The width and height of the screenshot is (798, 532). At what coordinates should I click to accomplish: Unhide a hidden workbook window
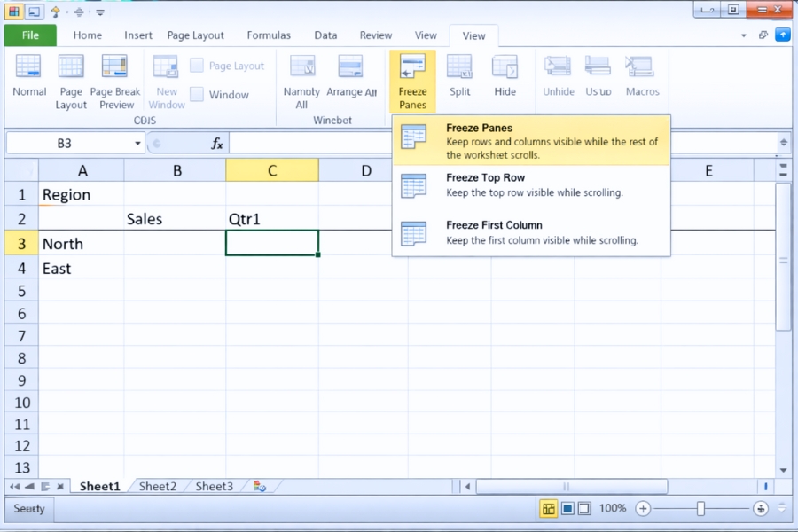pyautogui.click(x=558, y=79)
